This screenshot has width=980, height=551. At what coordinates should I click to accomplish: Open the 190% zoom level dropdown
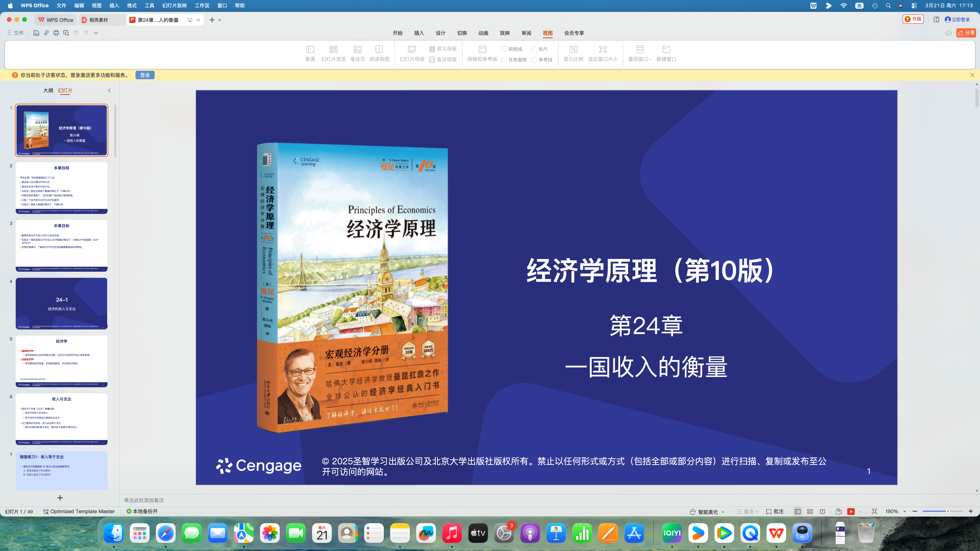coord(904,511)
